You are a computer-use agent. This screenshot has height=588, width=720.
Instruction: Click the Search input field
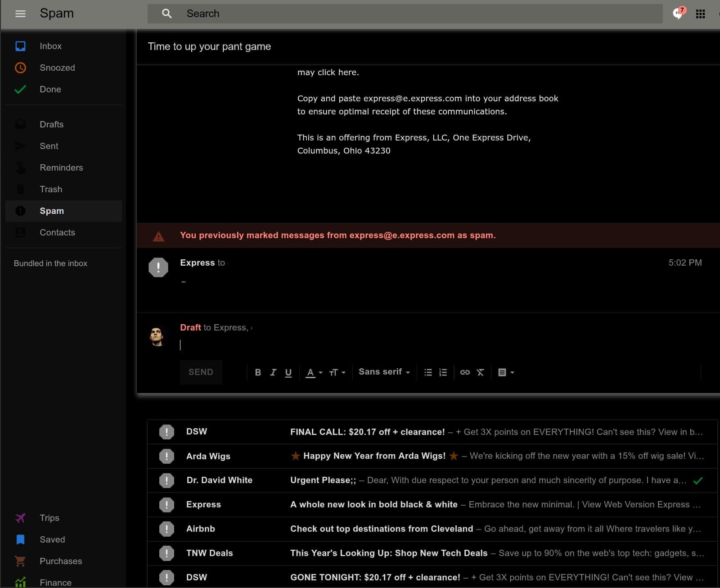click(x=405, y=14)
